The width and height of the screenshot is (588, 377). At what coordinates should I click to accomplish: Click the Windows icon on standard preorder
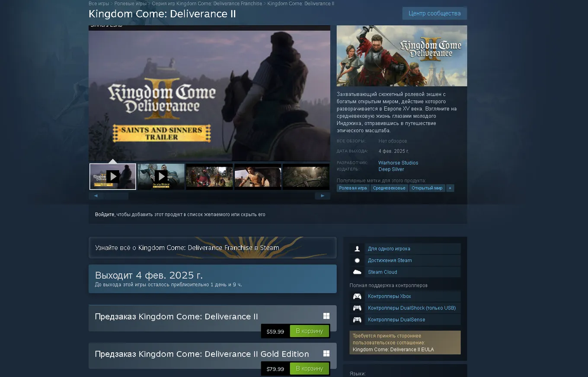pos(326,316)
